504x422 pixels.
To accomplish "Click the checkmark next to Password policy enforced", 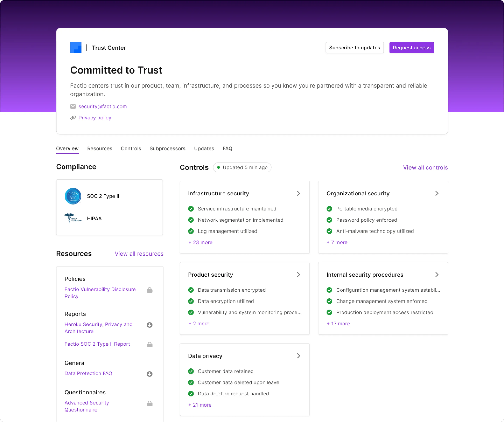I will point(329,220).
